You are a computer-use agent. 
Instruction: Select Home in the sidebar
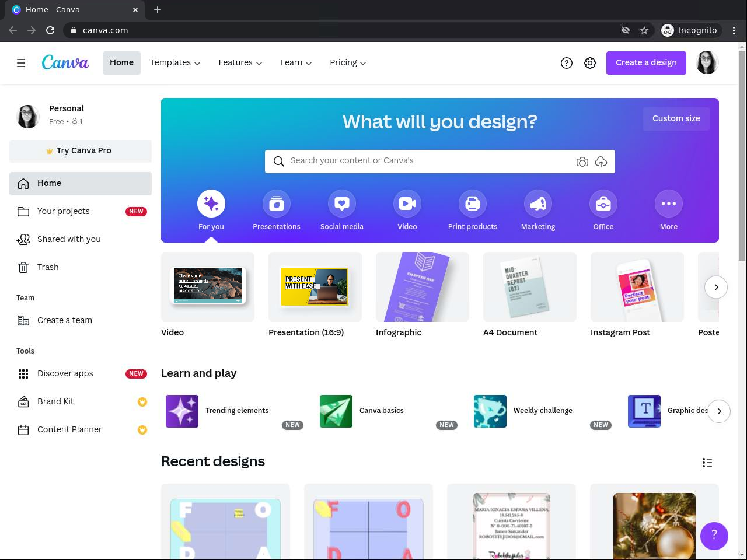coord(81,184)
